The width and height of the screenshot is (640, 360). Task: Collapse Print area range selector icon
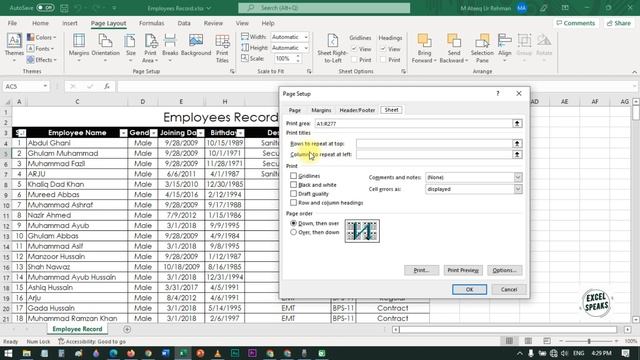click(x=517, y=123)
